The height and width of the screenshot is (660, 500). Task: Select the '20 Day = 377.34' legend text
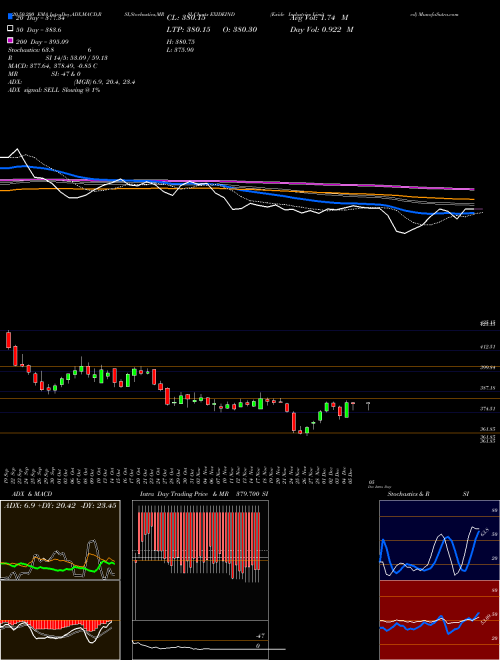click(40, 18)
